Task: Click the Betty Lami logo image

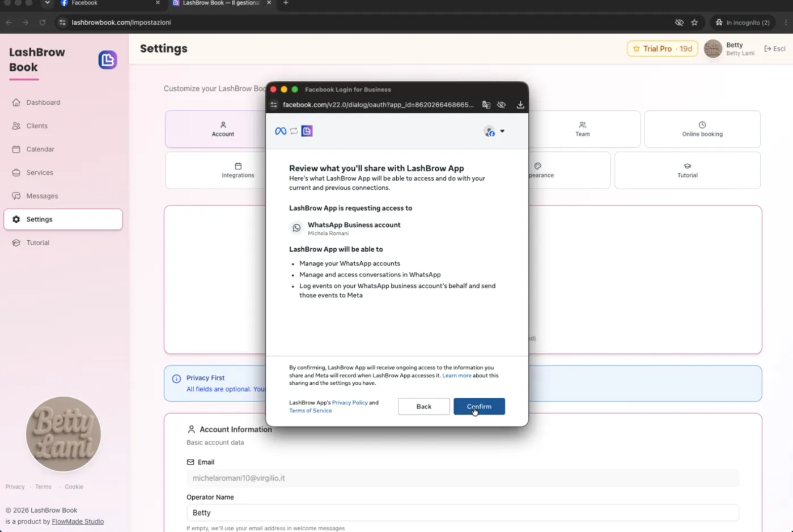Action: coord(63,434)
